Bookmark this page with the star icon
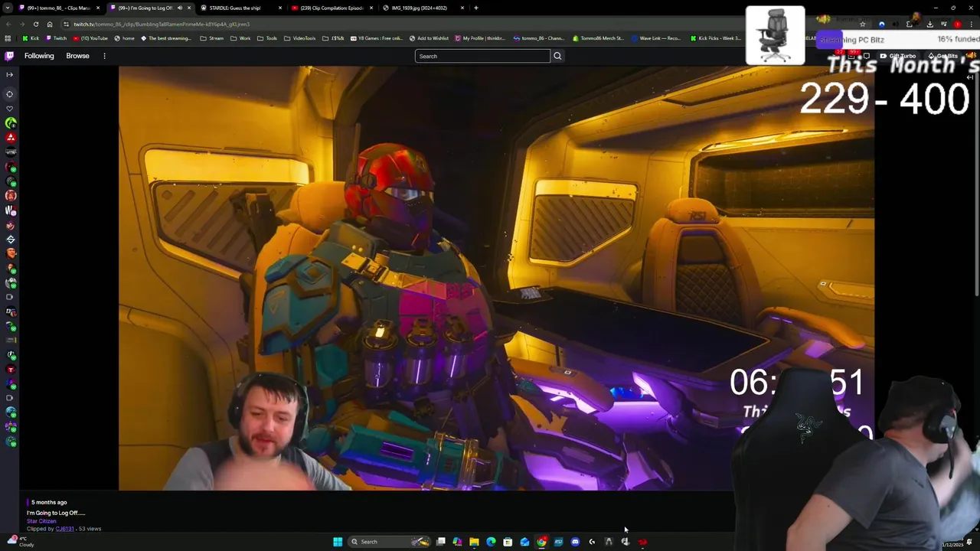Screen dimensions: 980x551 tap(863, 24)
